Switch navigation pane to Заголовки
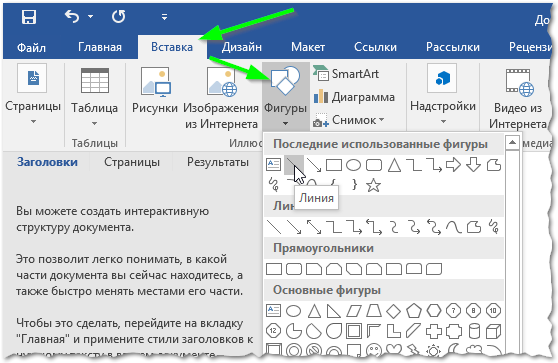This screenshot has width=558, height=363. point(47,162)
